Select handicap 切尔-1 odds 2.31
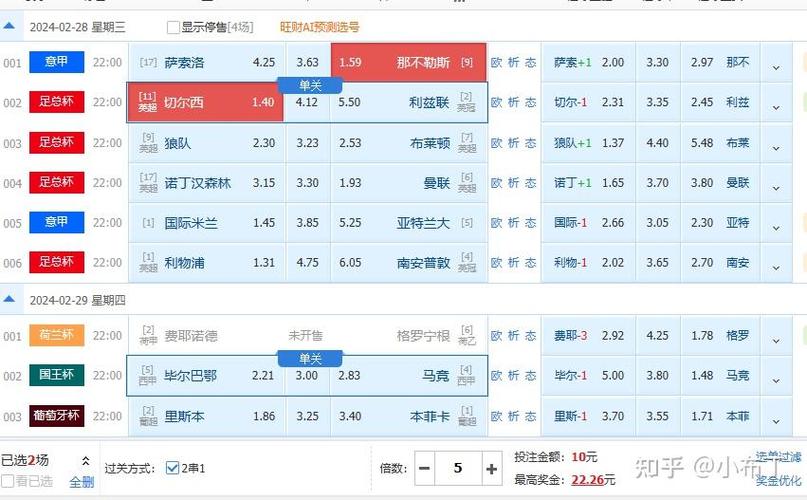The width and height of the screenshot is (807, 500). click(589, 102)
